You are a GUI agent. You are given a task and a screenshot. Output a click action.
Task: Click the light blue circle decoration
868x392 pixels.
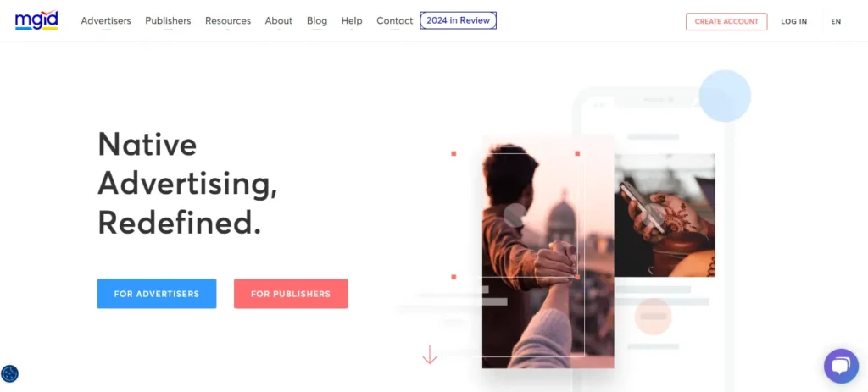click(x=725, y=96)
